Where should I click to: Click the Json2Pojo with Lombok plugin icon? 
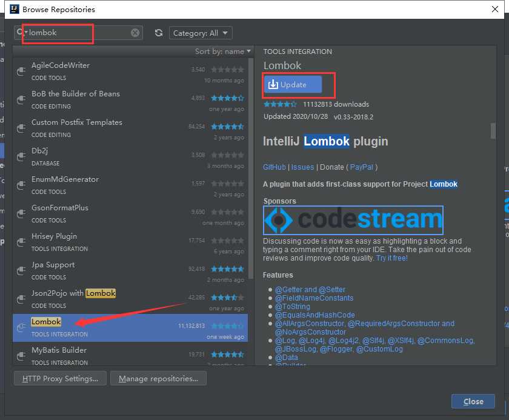[x=21, y=299]
